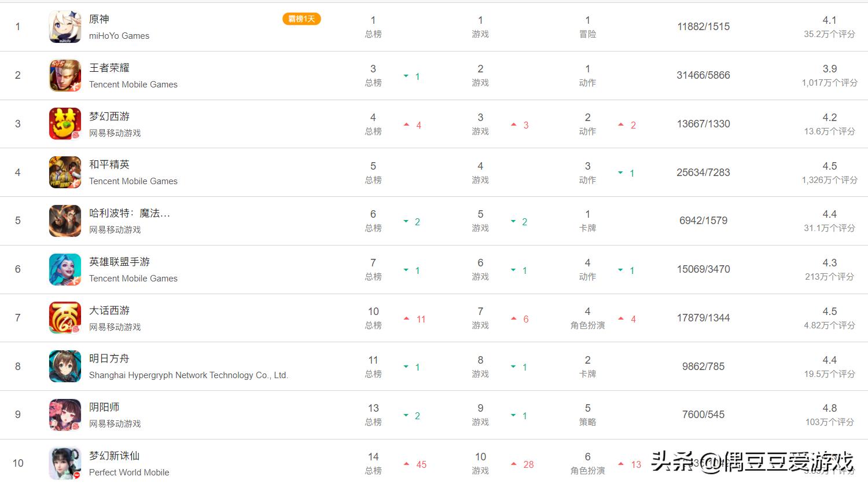The height and width of the screenshot is (487, 868).
Task: Click the 213万个评分 rating count
Action: (x=830, y=277)
